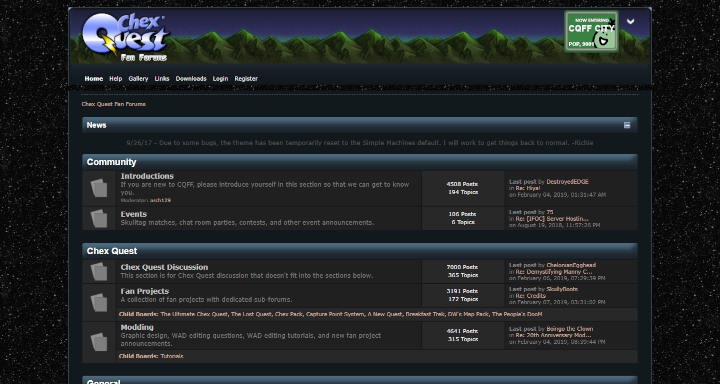Screen dimensions: 720x384
Task: Click the News section title
Action: coord(96,125)
